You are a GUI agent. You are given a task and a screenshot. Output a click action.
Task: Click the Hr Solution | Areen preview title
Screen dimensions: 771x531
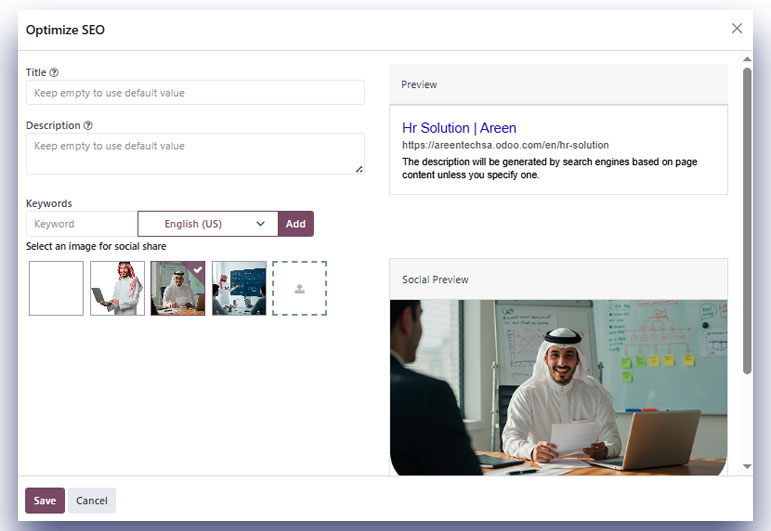459,128
